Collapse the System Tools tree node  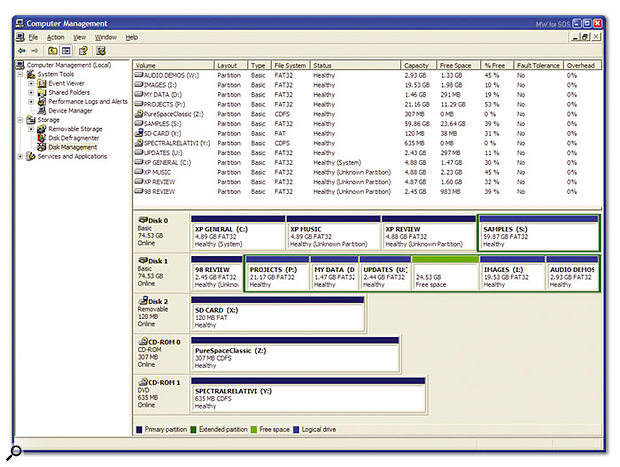pyautogui.click(x=20, y=74)
